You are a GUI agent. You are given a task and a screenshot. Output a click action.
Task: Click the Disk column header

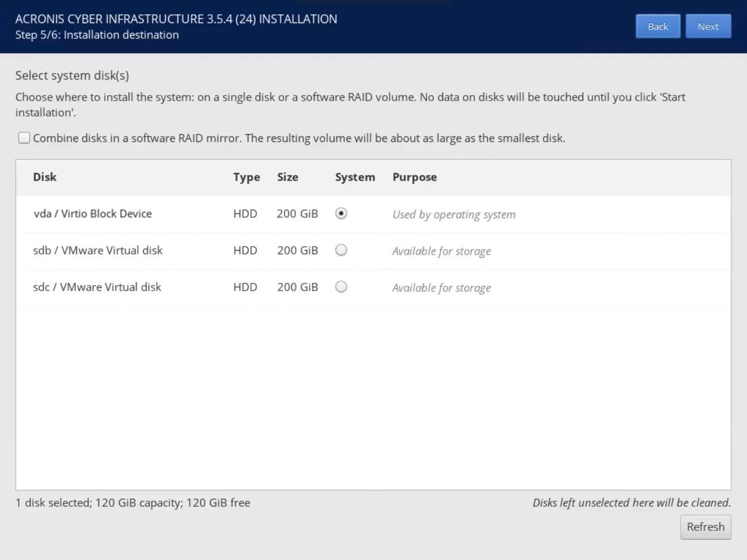pyautogui.click(x=45, y=177)
